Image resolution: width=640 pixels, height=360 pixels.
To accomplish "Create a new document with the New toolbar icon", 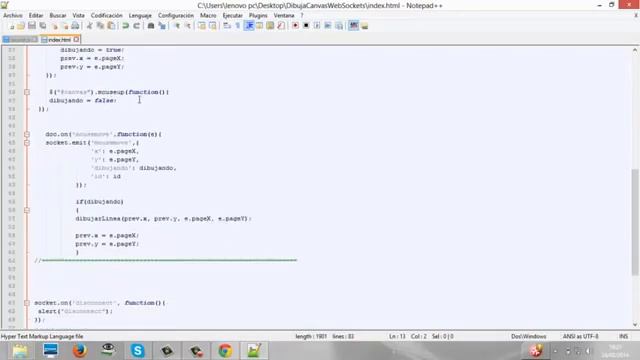I will [x=11, y=26].
